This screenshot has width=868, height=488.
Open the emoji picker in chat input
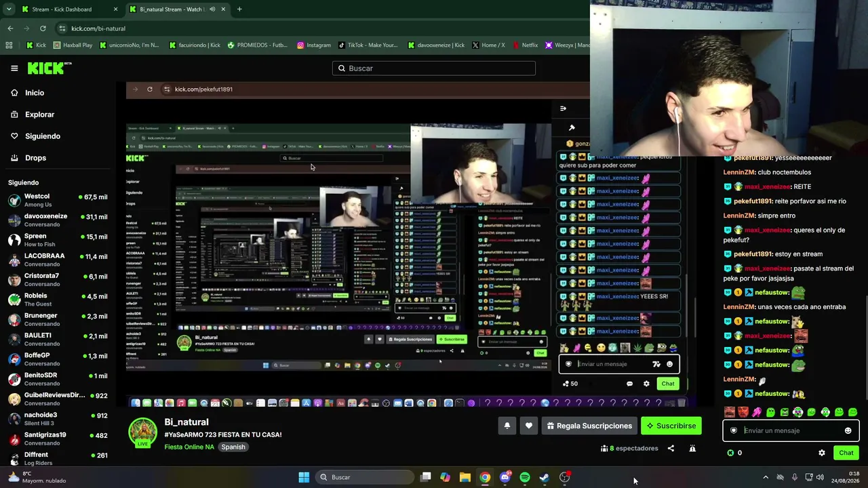[x=848, y=430]
